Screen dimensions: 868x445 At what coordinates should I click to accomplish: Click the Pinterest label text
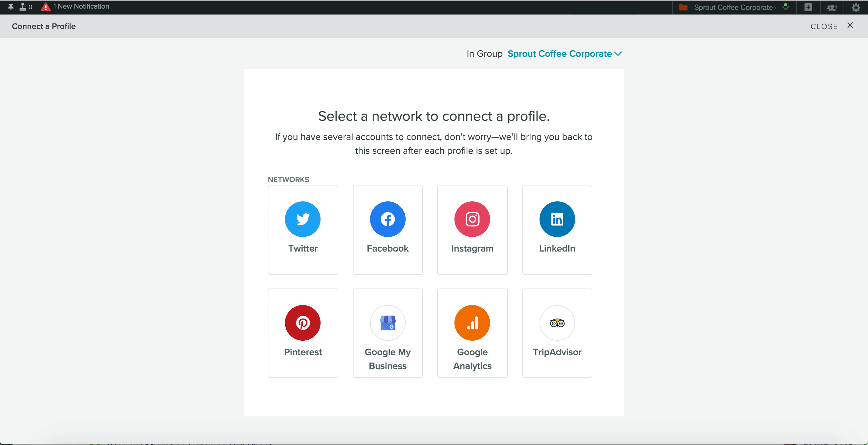click(x=303, y=352)
